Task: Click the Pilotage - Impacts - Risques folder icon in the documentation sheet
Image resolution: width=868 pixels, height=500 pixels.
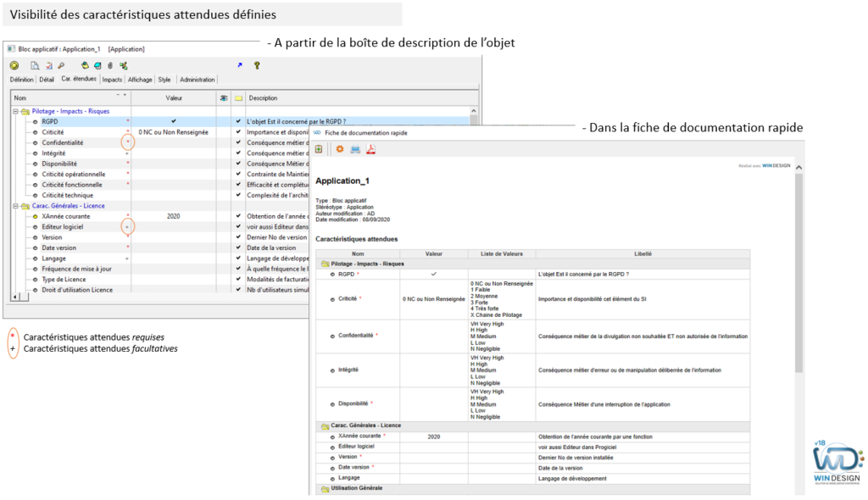Action: tap(325, 264)
